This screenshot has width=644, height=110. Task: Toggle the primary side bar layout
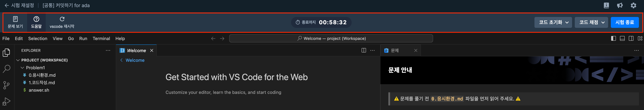tap(613, 38)
